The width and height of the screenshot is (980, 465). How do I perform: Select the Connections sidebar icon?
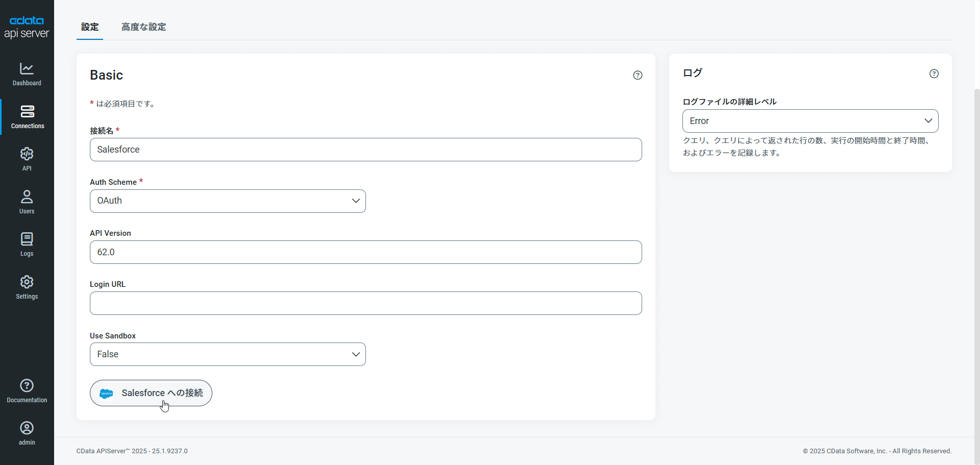coord(27,111)
